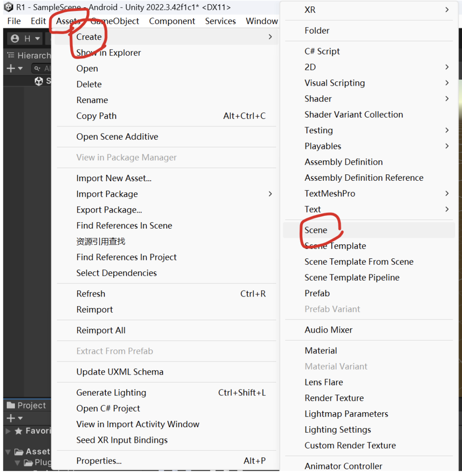The width and height of the screenshot is (462, 476).
Task: Create a new Scene asset
Action: pos(369,230)
